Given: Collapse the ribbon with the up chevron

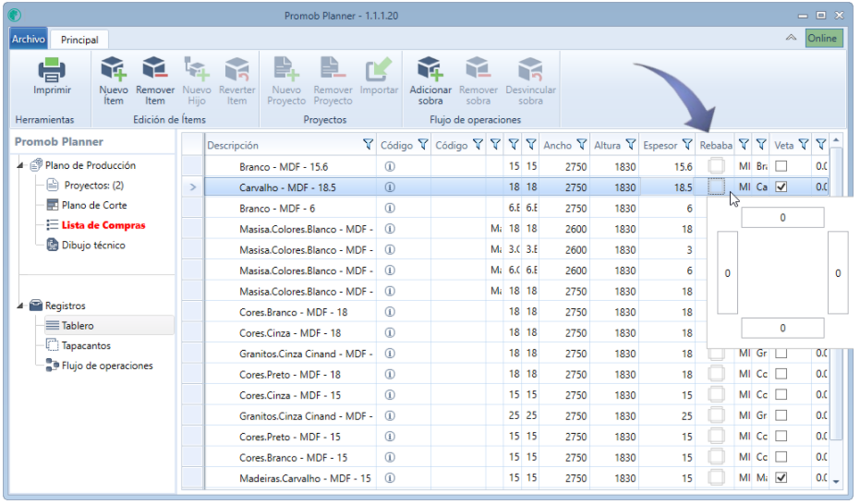Looking at the screenshot, I should click(791, 38).
